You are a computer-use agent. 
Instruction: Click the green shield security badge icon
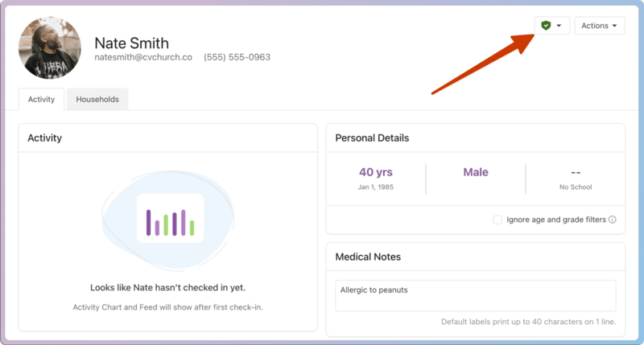tap(546, 26)
